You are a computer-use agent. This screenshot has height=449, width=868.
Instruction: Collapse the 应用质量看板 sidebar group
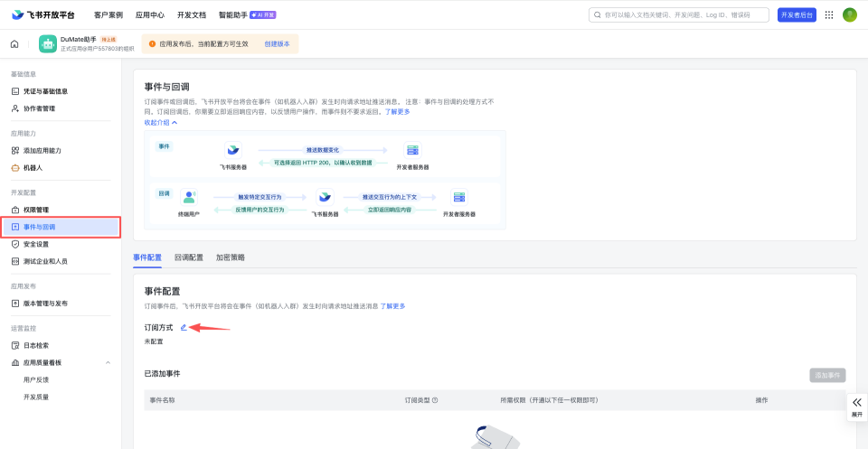coord(108,362)
